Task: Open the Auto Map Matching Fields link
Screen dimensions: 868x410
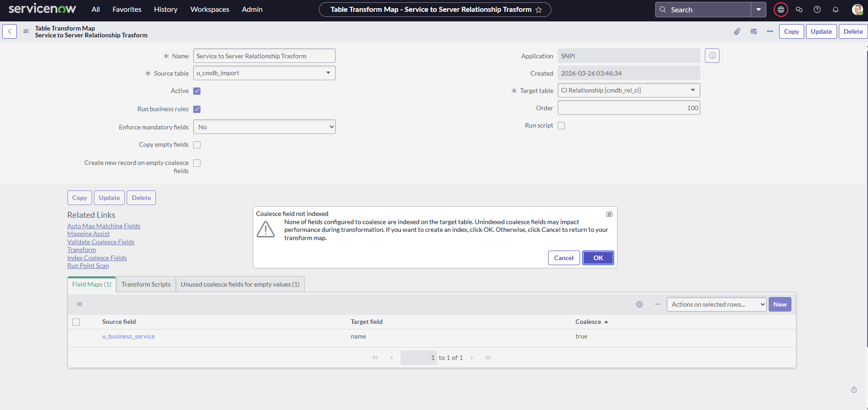Action: point(104,226)
